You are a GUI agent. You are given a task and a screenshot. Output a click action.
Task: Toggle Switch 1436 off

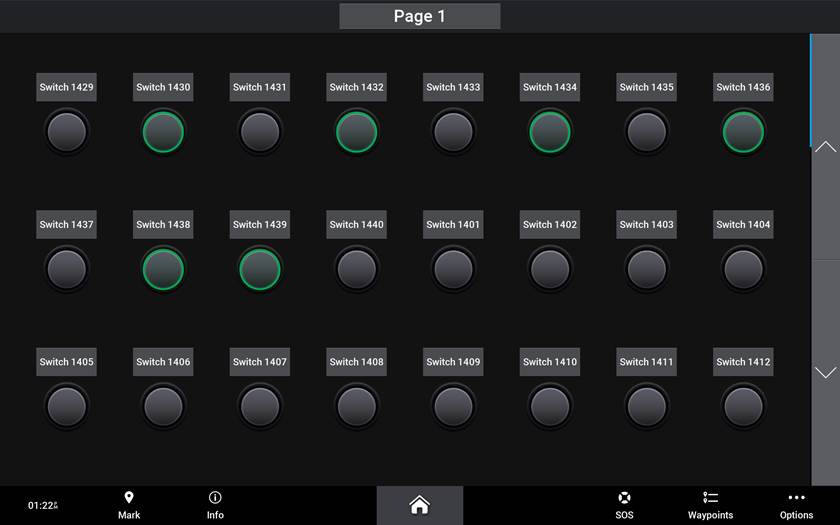point(743,132)
